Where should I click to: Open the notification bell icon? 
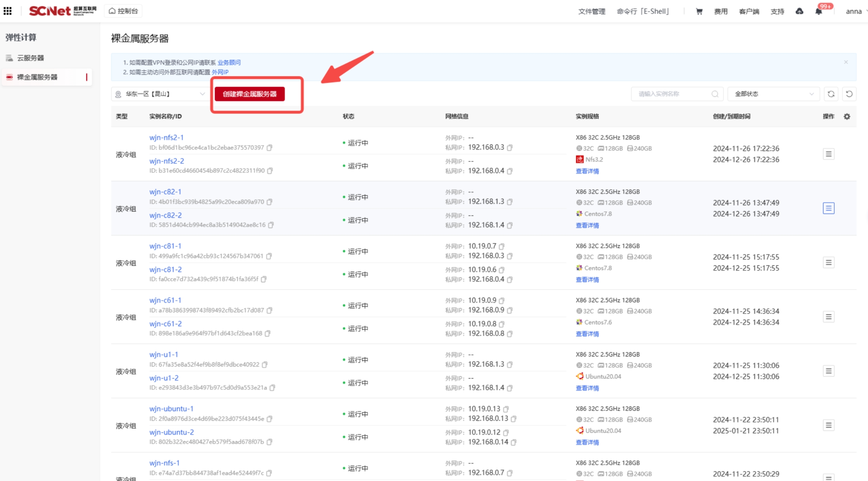tap(818, 11)
